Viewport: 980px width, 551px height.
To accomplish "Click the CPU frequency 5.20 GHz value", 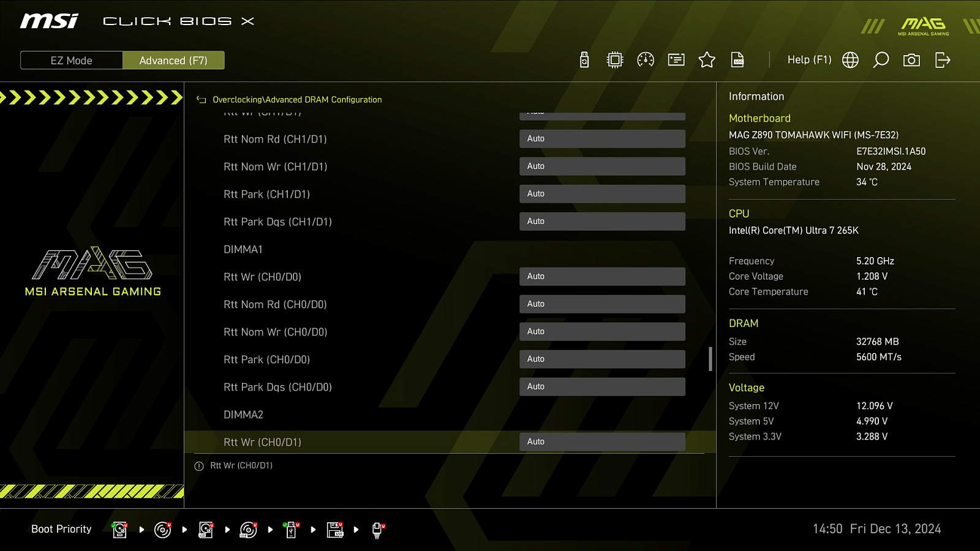I will (x=875, y=261).
